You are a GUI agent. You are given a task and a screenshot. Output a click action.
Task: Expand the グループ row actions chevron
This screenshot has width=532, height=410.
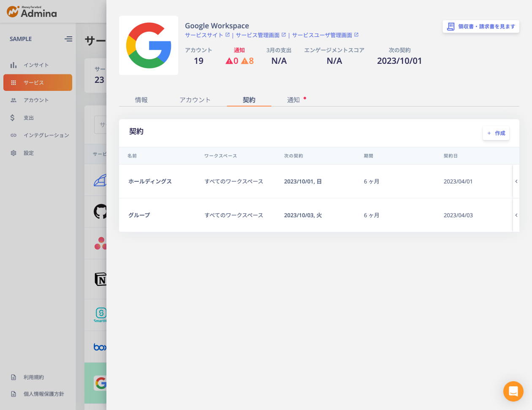516,215
